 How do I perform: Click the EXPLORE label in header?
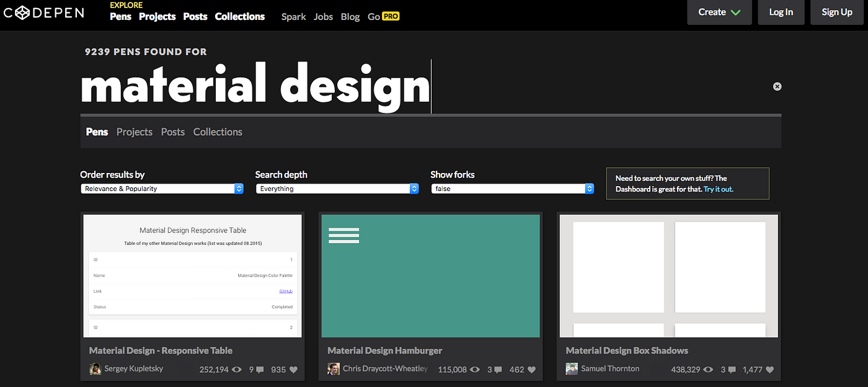pos(126,5)
